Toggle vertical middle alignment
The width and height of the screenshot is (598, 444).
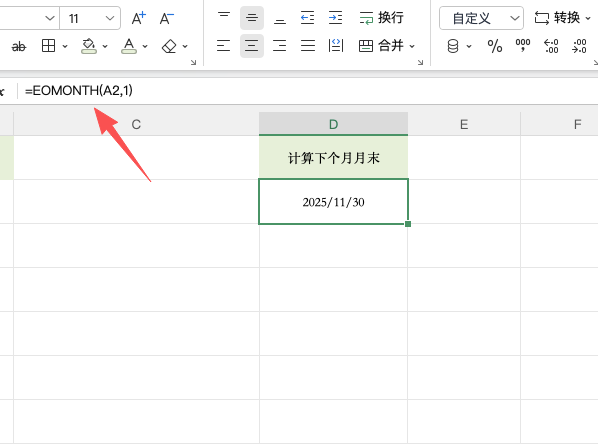[252, 18]
